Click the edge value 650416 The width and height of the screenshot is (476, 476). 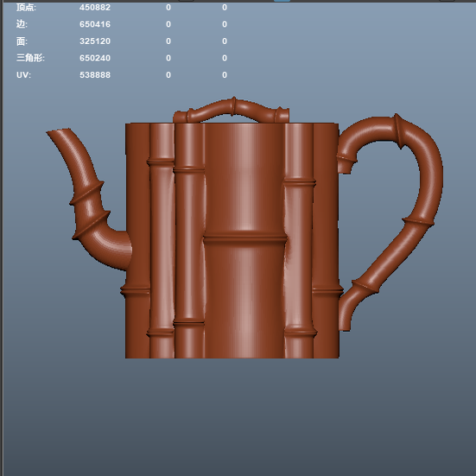(x=95, y=24)
